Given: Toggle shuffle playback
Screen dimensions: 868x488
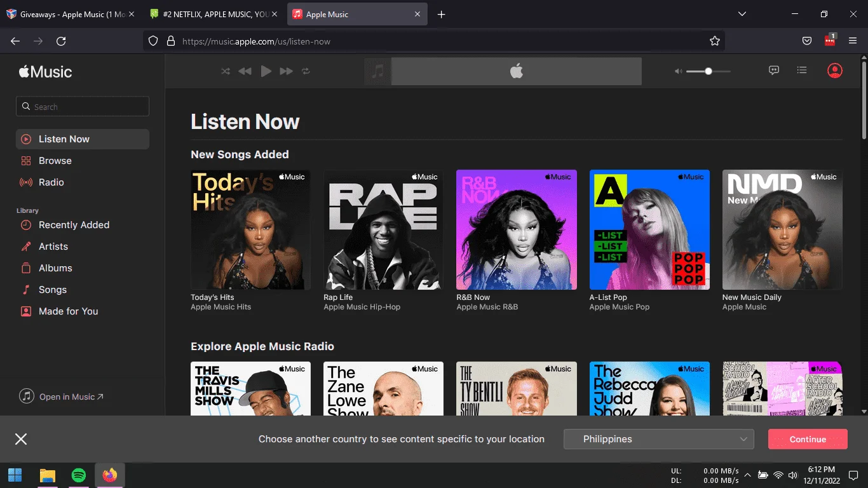Looking at the screenshot, I should 226,71.
